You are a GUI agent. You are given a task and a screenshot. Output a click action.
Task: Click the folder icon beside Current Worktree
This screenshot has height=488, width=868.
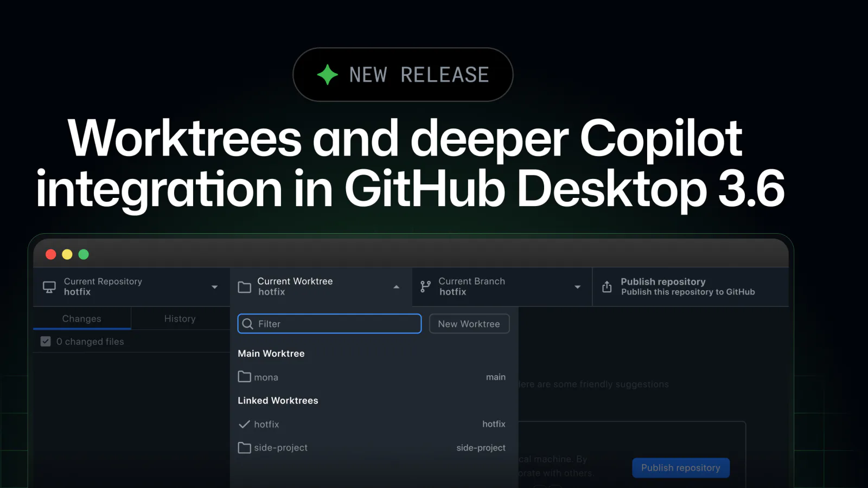pos(245,287)
